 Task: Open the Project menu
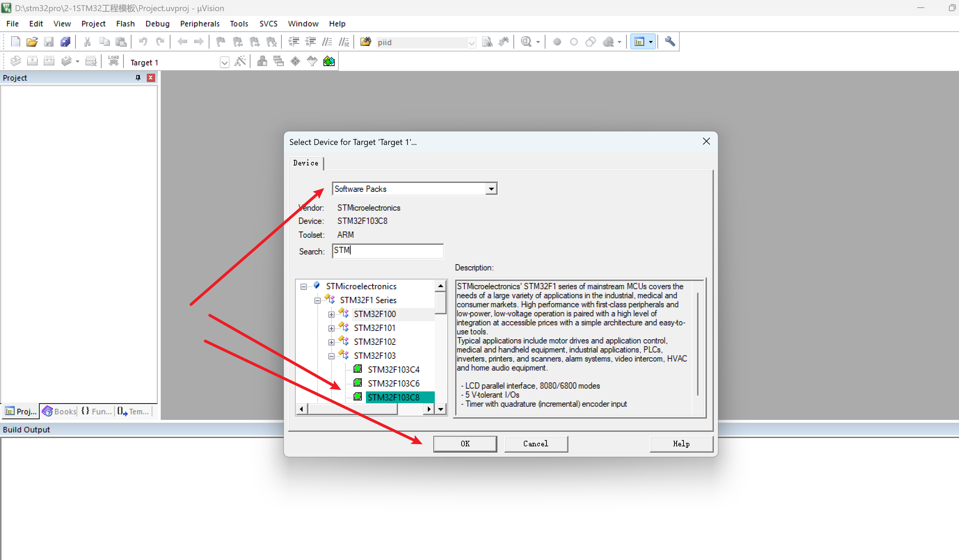pyautogui.click(x=93, y=24)
